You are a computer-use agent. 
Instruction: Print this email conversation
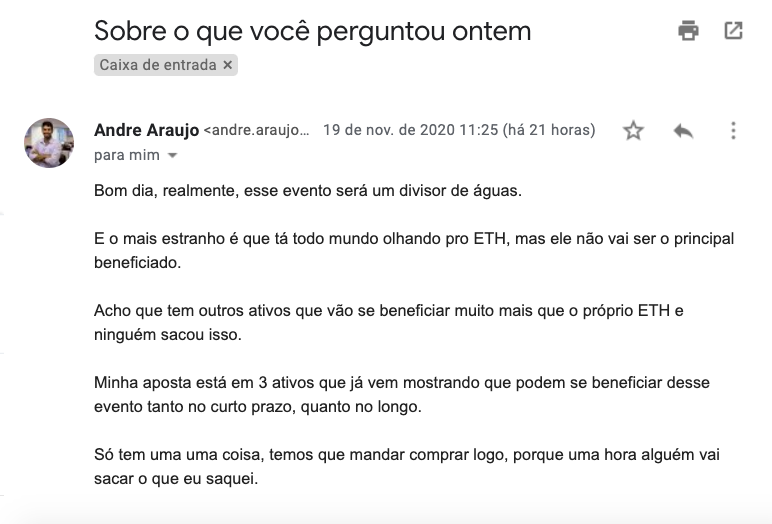click(x=688, y=31)
